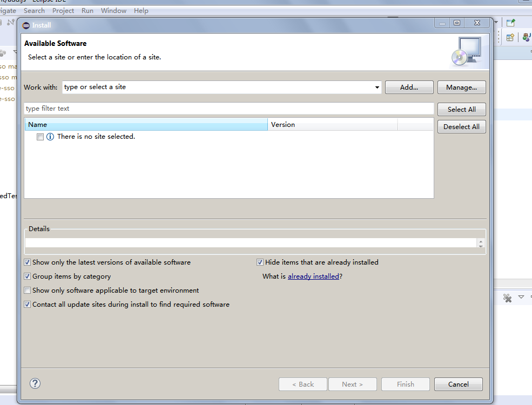Toggle checkbox next to 'There is no site selected'
The height and width of the screenshot is (405, 532).
(x=40, y=137)
